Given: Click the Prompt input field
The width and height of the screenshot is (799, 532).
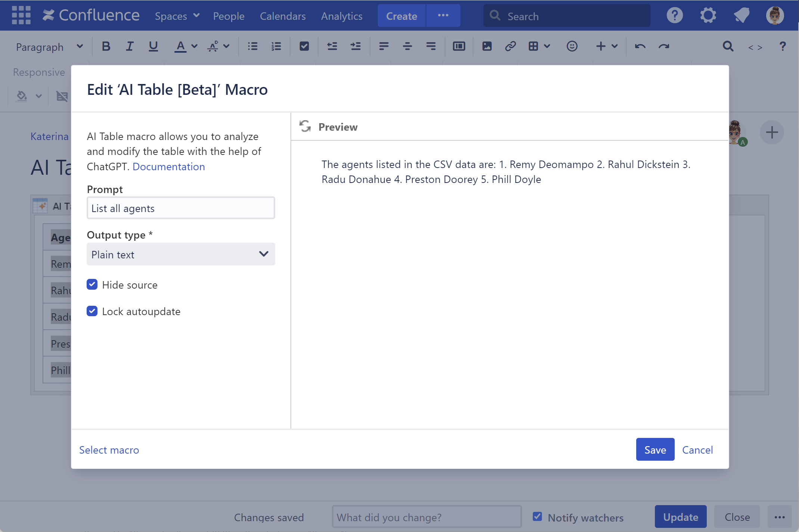Looking at the screenshot, I should [181, 208].
